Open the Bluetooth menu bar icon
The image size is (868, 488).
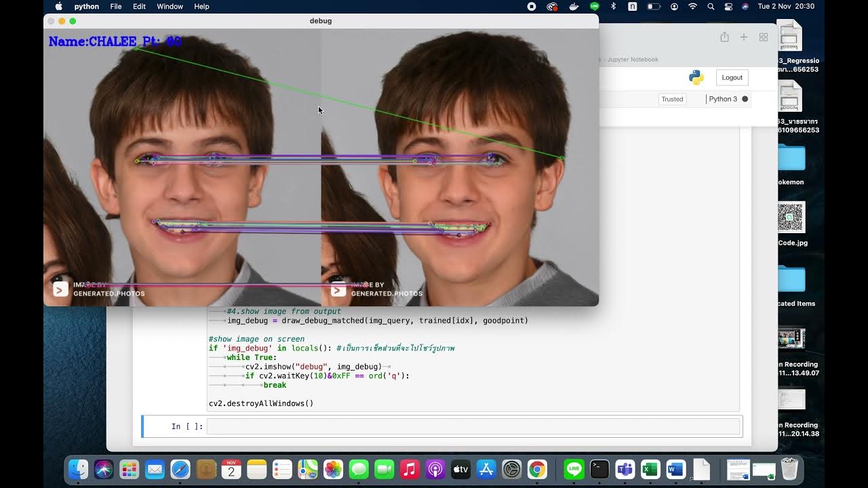(x=614, y=6)
